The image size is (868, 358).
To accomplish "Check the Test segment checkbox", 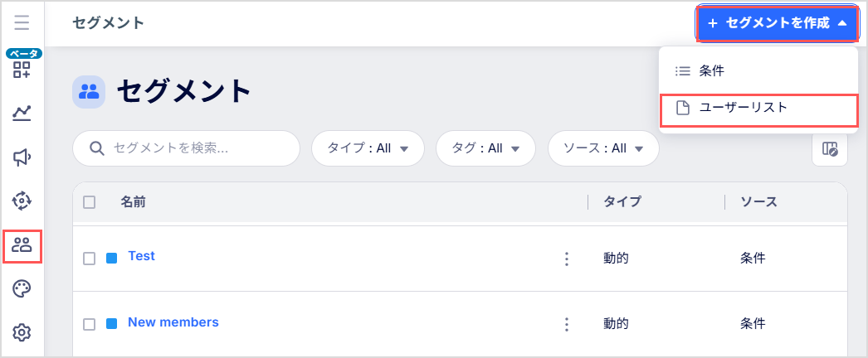I will 89,259.
